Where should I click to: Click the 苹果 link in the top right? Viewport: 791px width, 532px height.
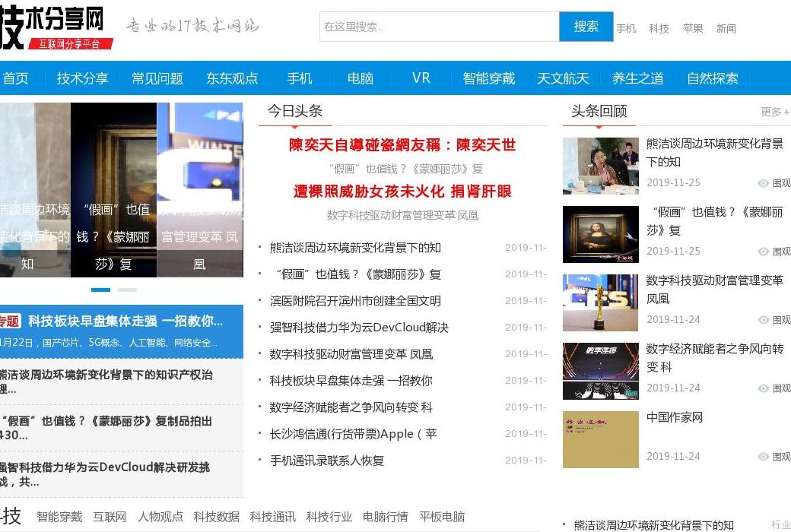pos(694,29)
